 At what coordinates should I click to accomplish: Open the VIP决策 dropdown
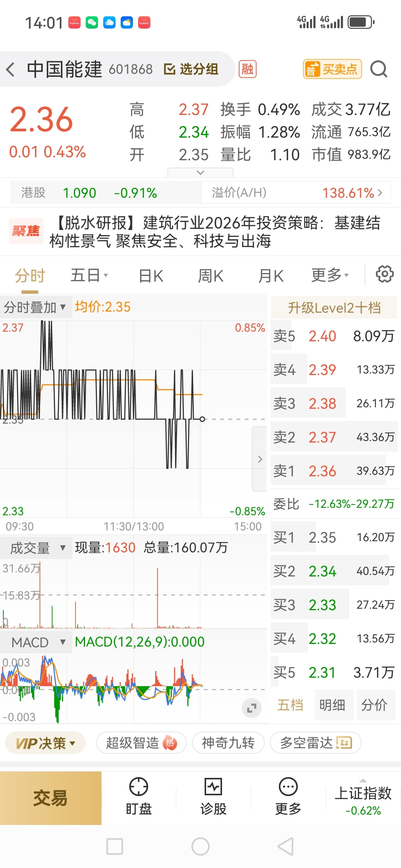(x=45, y=743)
